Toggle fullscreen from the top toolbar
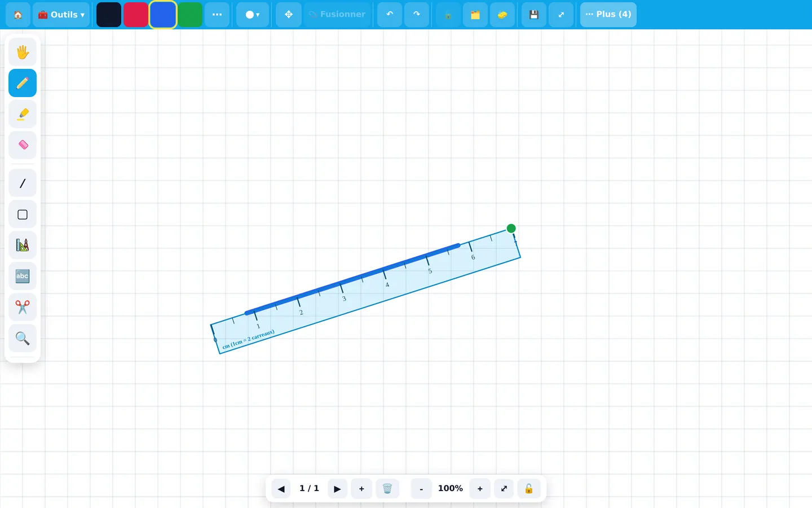812x508 pixels. coord(561,15)
